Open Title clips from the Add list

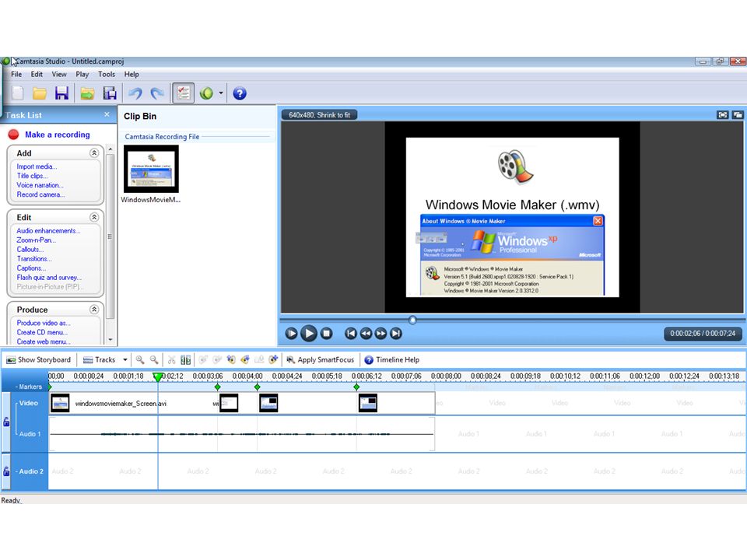(x=32, y=176)
